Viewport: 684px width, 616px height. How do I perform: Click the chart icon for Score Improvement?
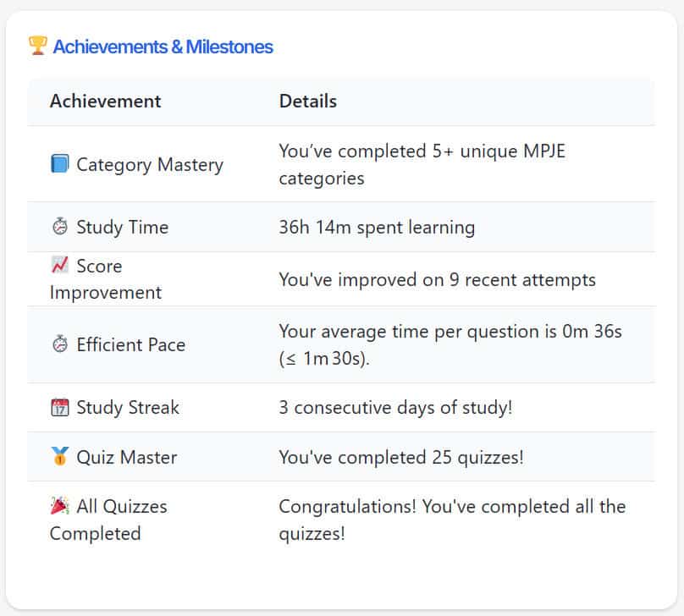click(59, 266)
